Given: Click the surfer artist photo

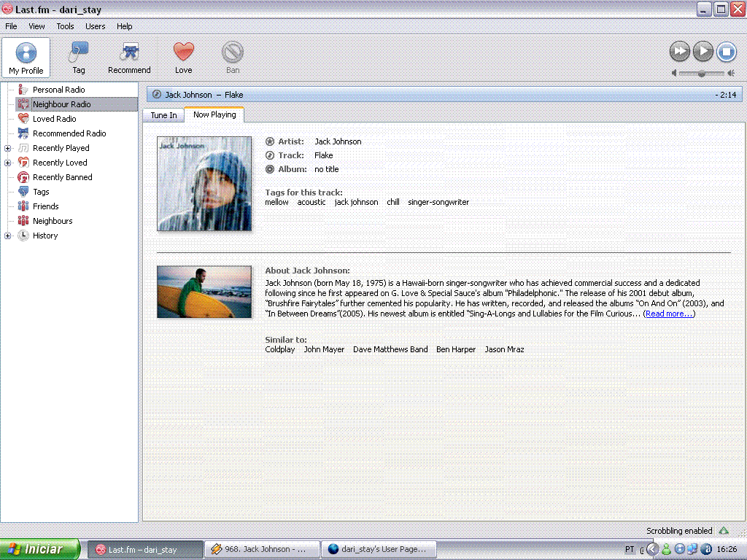Looking at the screenshot, I should pos(204,292).
